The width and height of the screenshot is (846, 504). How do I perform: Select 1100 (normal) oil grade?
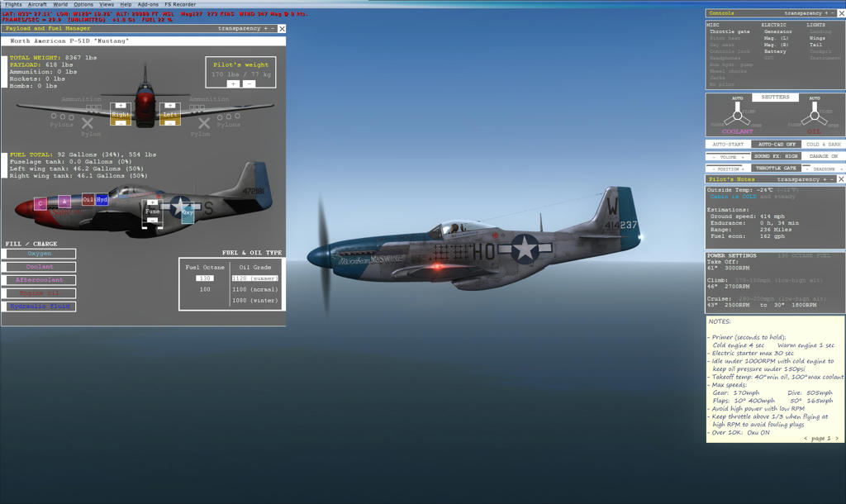(255, 290)
